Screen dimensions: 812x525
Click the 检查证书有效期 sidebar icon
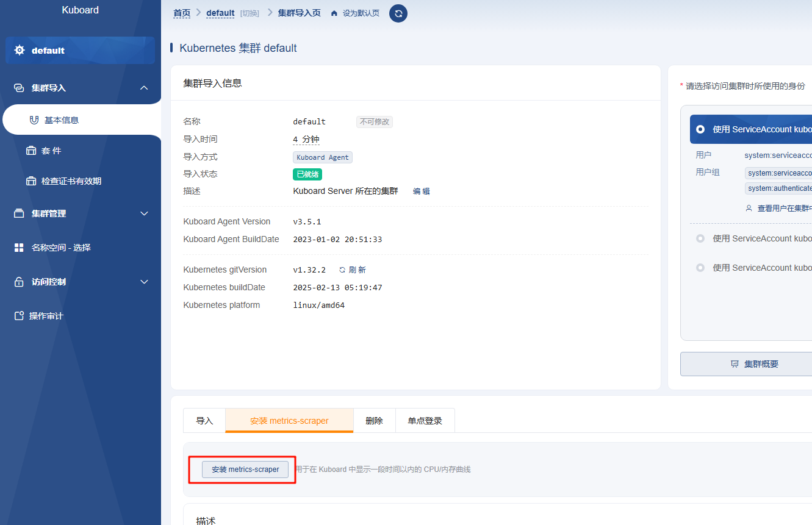coord(32,180)
